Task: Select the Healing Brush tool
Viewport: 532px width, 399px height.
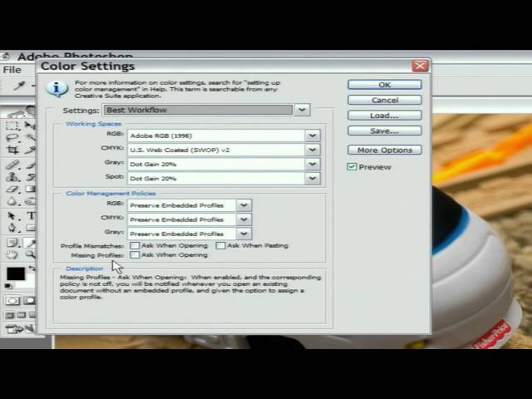Action: point(12,165)
